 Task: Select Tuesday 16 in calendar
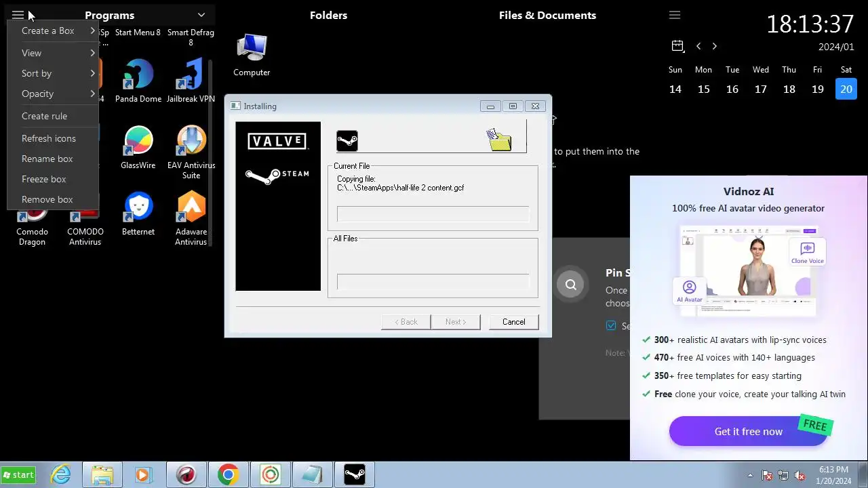(x=732, y=89)
